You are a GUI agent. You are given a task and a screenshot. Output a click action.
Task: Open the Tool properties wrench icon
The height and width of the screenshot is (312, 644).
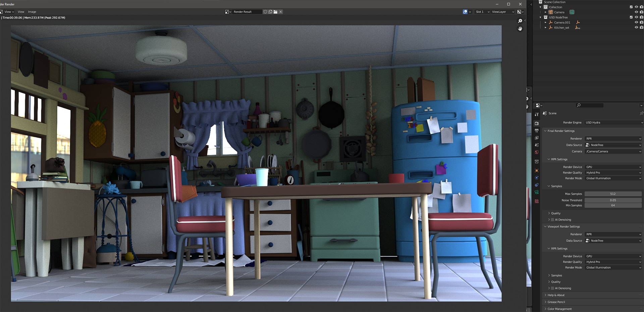(537, 115)
